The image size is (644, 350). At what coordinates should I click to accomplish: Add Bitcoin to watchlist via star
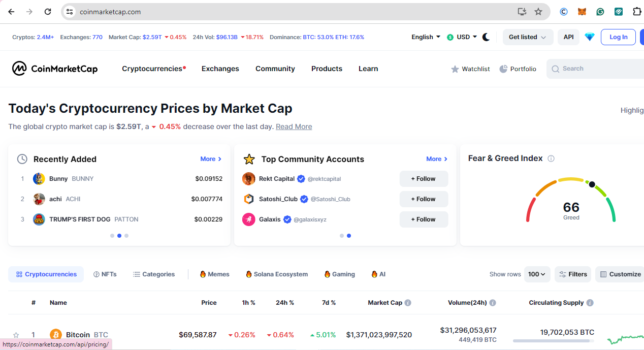16,335
